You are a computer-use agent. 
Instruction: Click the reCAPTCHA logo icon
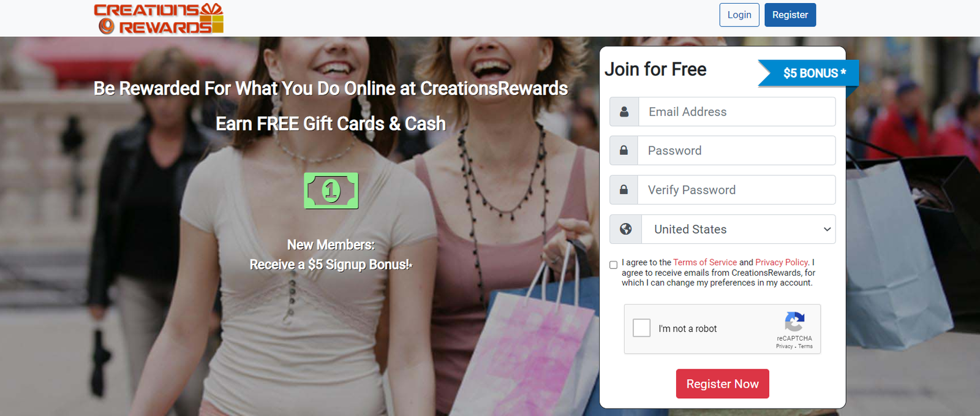pos(794,322)
